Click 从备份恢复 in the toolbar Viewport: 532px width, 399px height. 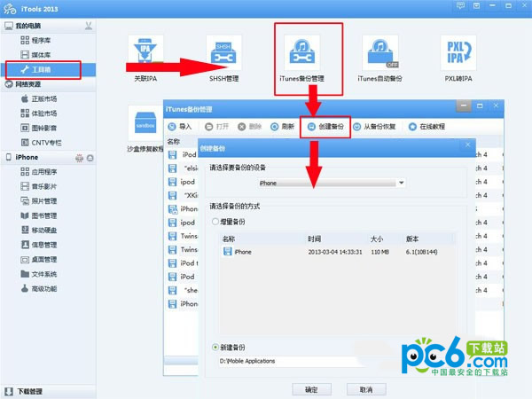[374, 127]
